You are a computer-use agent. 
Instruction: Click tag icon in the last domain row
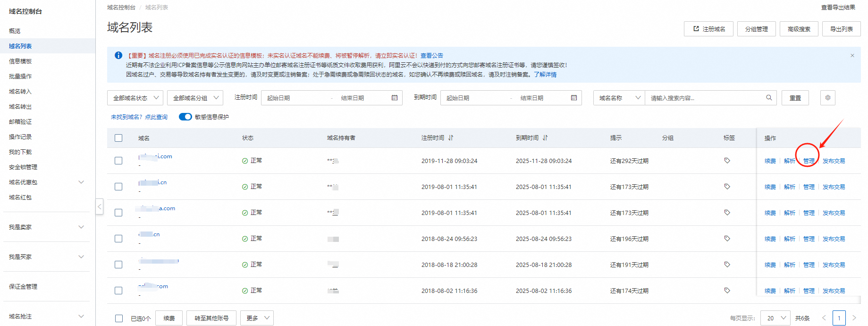(727, 291)
